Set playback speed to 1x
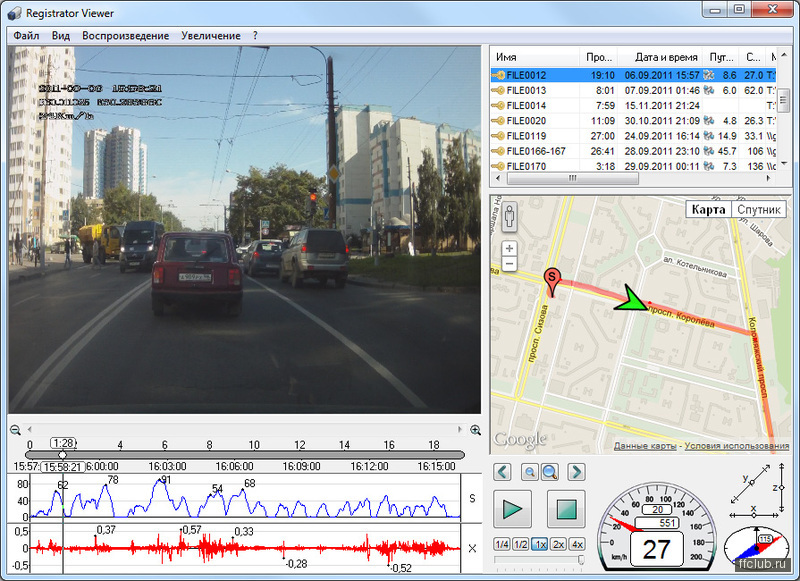 539,544
